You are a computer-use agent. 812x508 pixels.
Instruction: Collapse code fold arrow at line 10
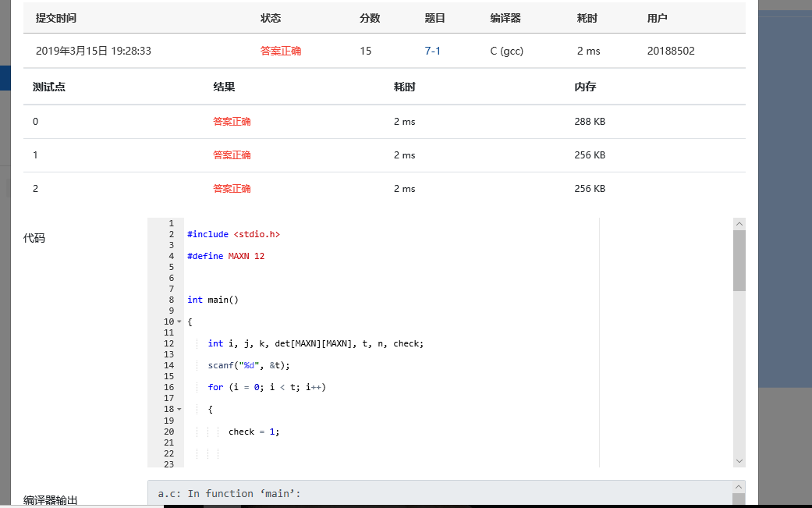pos(179,321)
